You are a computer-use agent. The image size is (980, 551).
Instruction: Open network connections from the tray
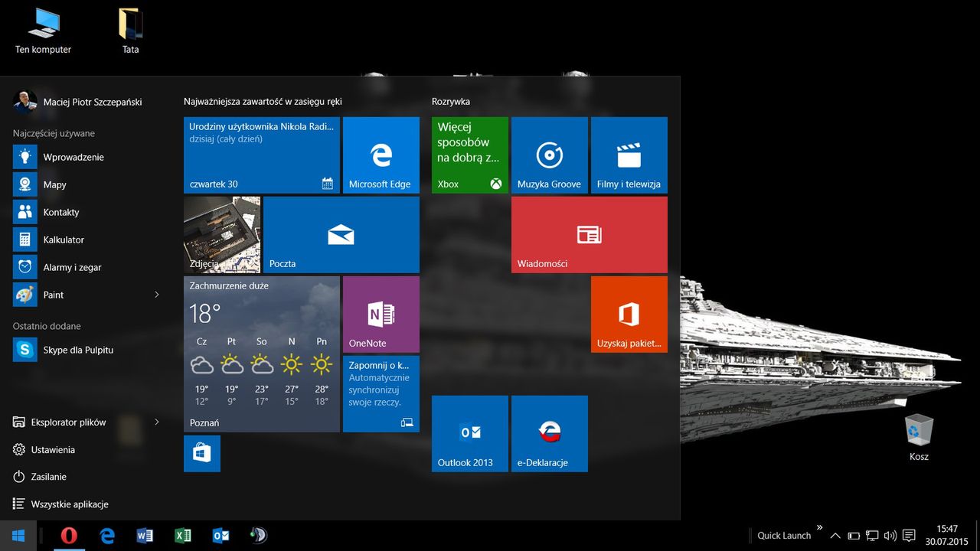pos(872,536)
